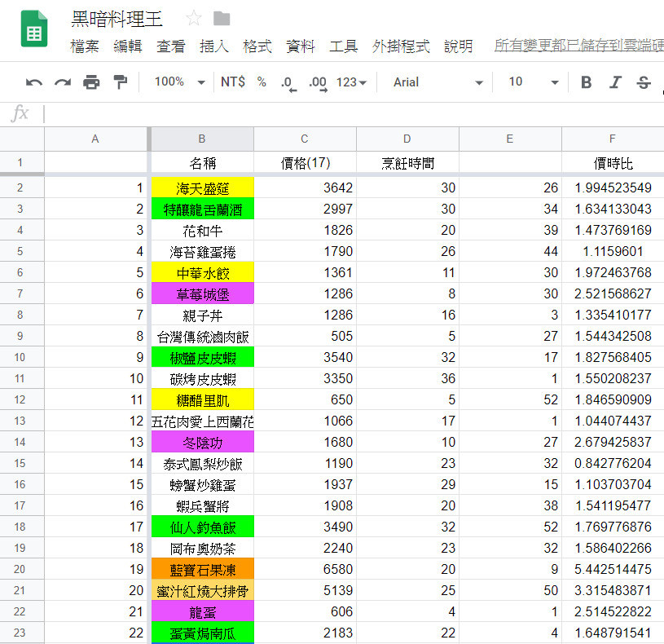Select the purple 龍蛋 cell
The width and height of the screenshot is (664, 644).
pyautogui.click(x=202, y=611)
